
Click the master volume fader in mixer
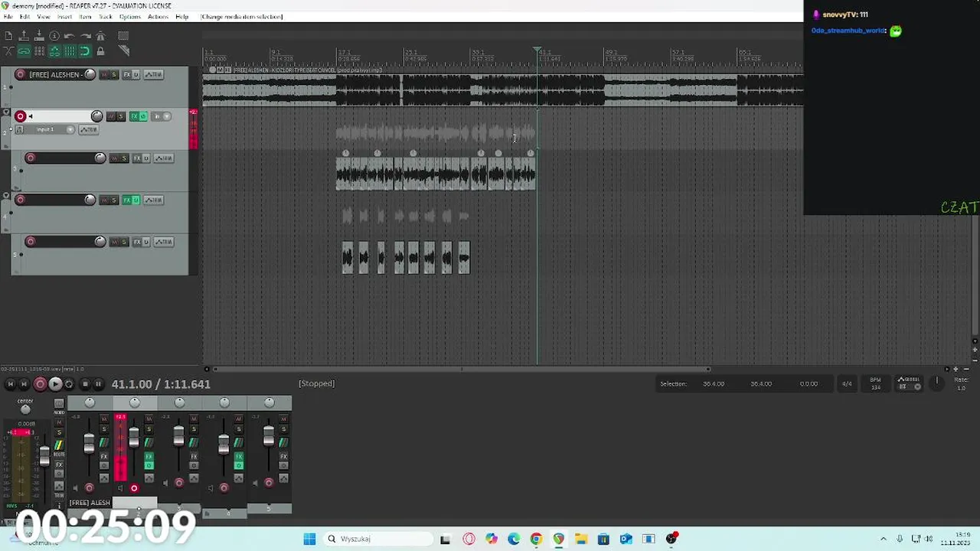pos(44,455)
